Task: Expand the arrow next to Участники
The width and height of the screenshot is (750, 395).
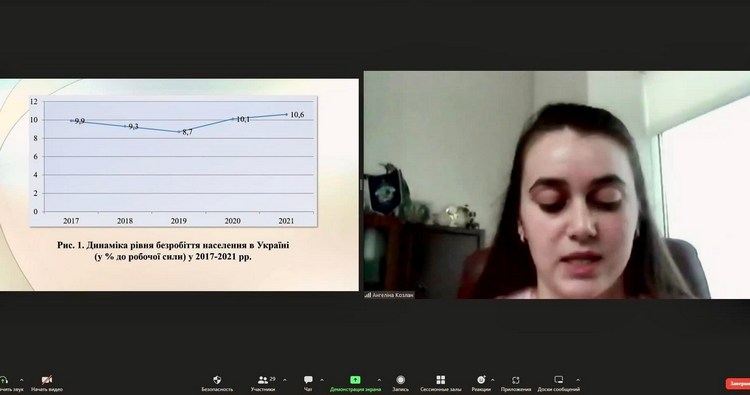Action: coord(285,381)
